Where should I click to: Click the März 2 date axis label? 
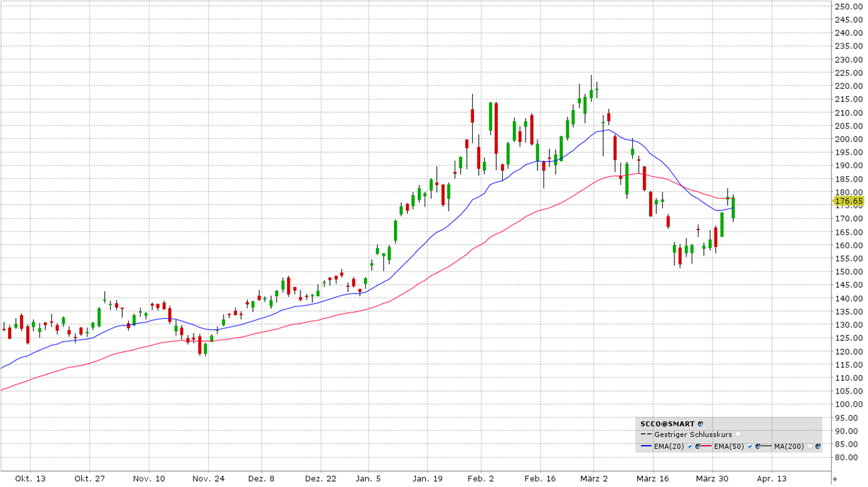pyautogui.click(x=594, y=478)
